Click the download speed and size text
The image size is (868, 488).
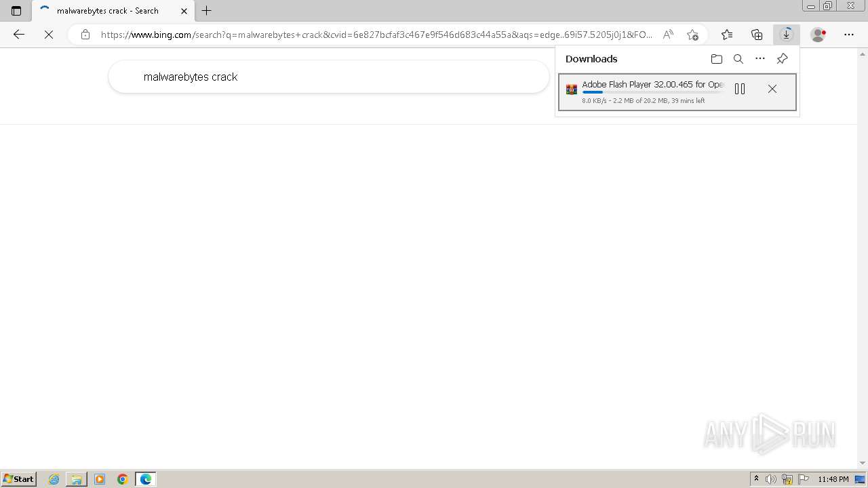tap(644, 100)
